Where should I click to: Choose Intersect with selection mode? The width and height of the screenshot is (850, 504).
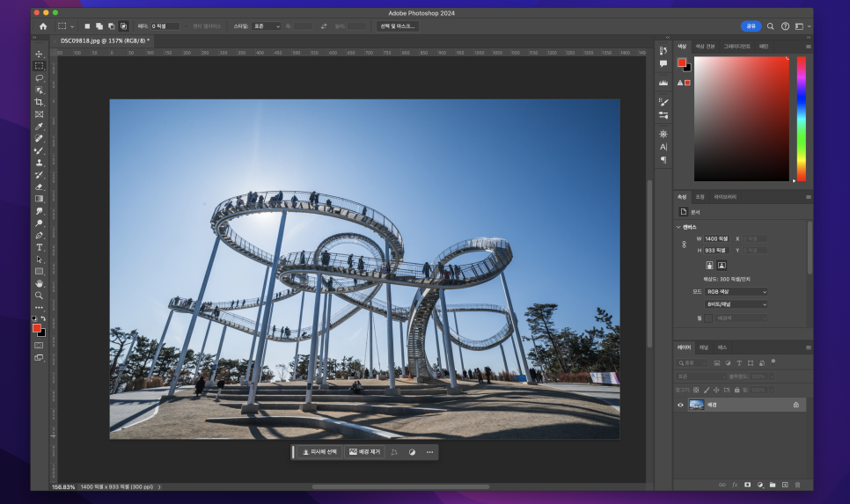click(x=123, y=26)
